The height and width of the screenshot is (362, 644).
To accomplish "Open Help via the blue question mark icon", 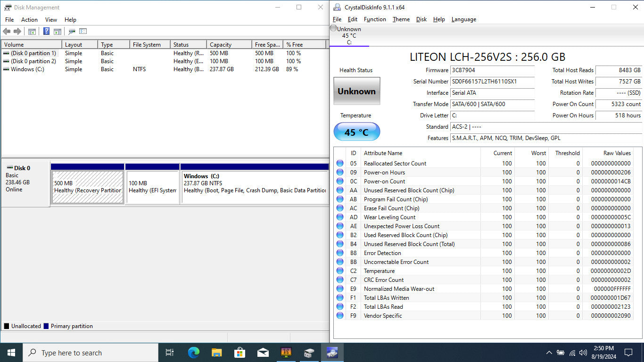I will 46,32.
